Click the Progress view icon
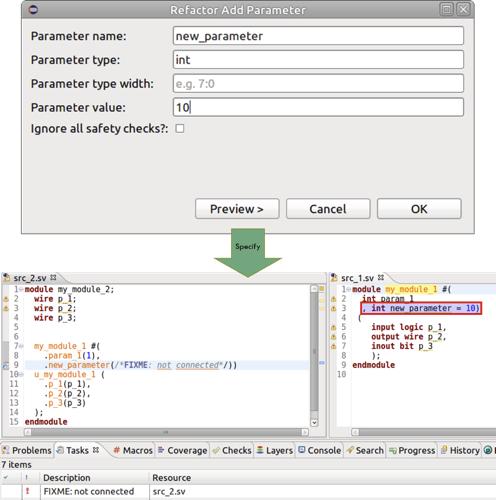 point(393,451)
